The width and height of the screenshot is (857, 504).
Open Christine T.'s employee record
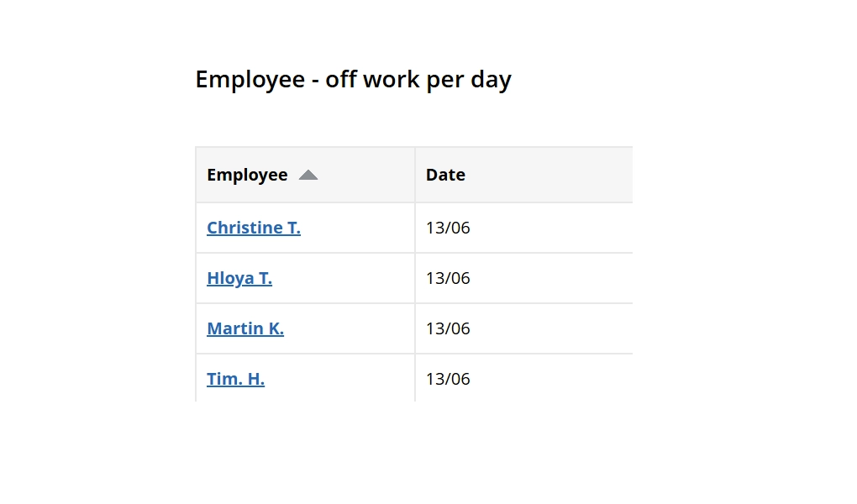tap(254, 228)
